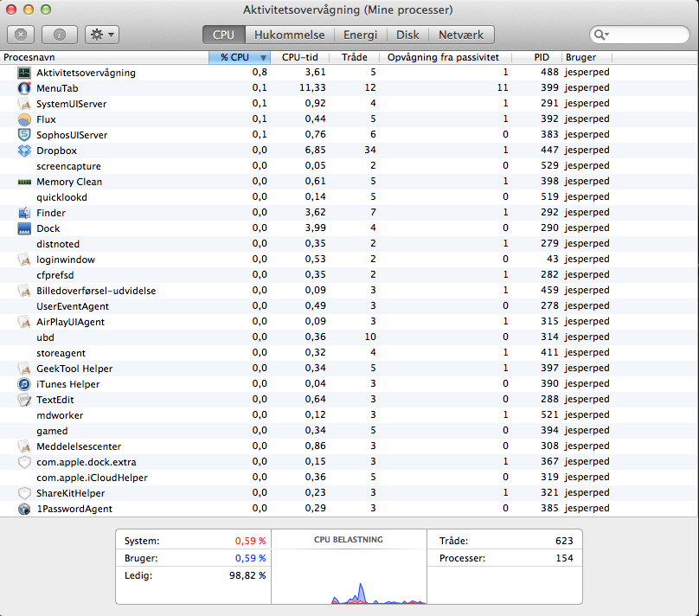Sort by CPU-tid column header
This screenshot has width=699, height=616.
point(300,57)
